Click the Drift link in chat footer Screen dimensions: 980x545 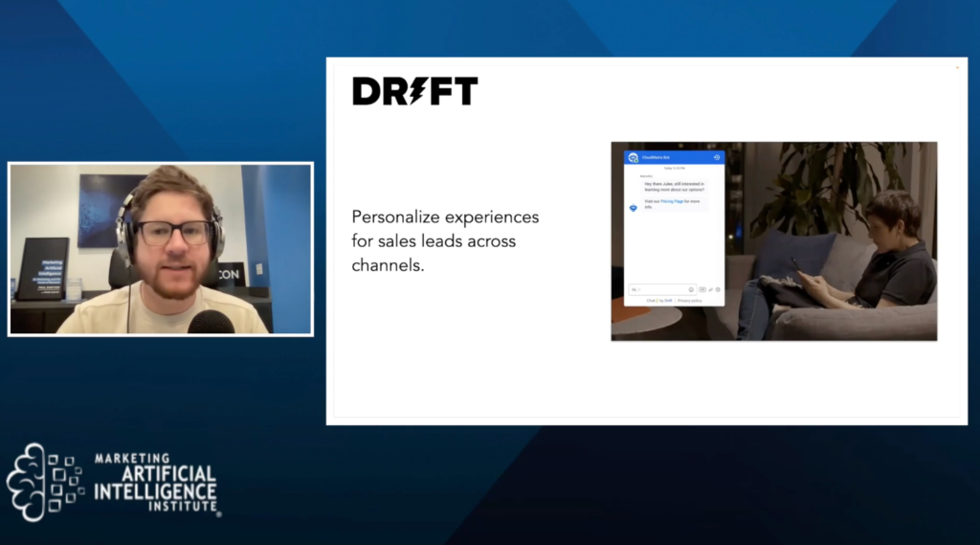(x=666, y=301)
